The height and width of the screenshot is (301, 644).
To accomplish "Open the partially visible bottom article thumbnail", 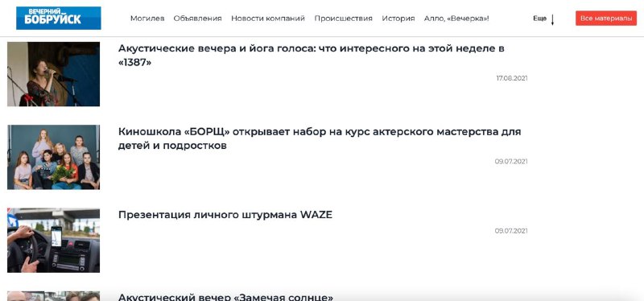I will 53,296.
